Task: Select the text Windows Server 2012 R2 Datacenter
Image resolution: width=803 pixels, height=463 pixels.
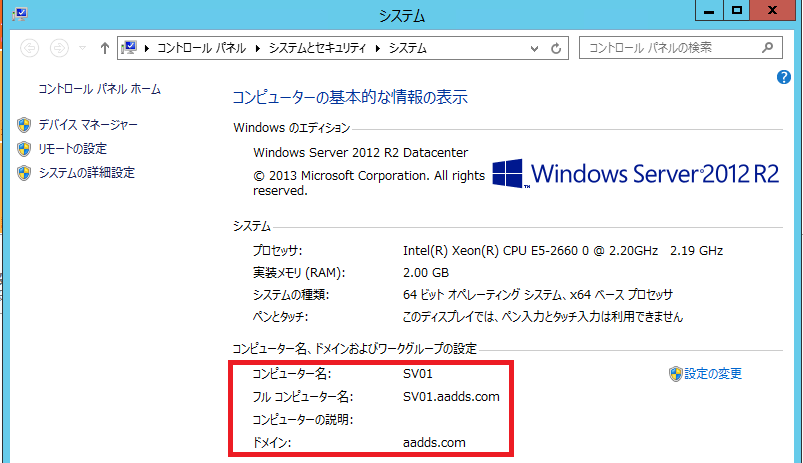Action: (361, 153)
